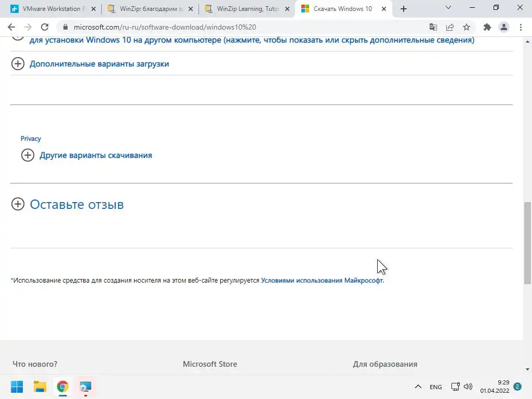This screenshot has height=399, width=532.
Task: Click the Chrome taskbar icon
Action: pyautogui.click(x=63, y=387)
